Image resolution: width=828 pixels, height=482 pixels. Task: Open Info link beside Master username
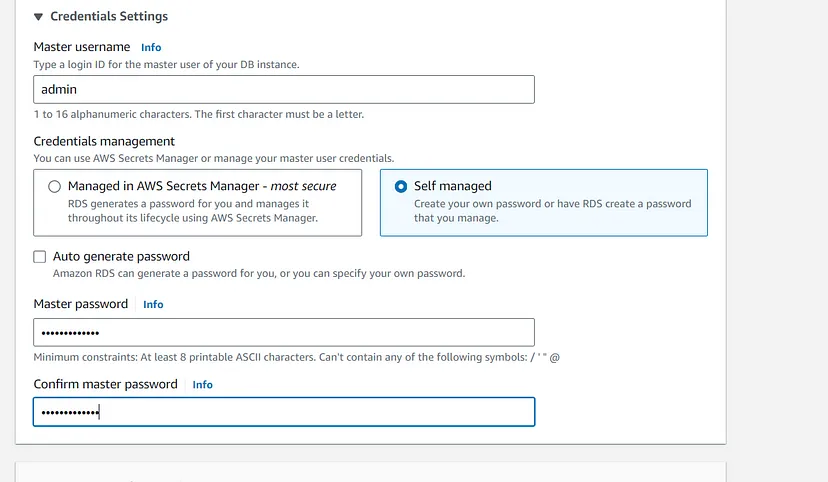(151, 47)
